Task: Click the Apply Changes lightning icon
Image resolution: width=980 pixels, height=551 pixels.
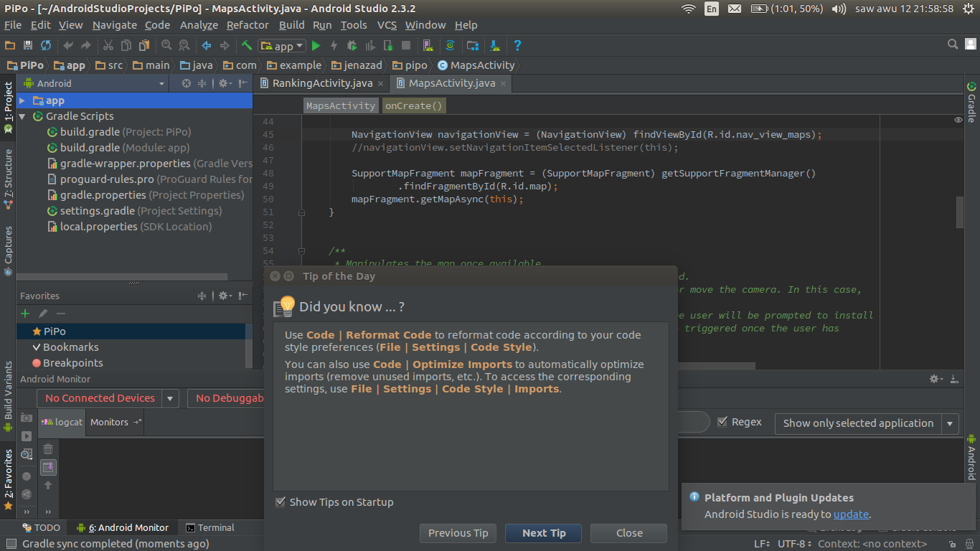Action: pos(334,45)
